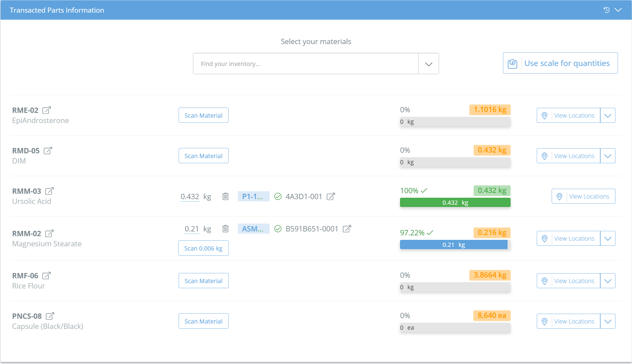The height and width of the screenshot is (364, 632).
Task: Open external link icon beside RMD-05
Action: click(48, 151)
